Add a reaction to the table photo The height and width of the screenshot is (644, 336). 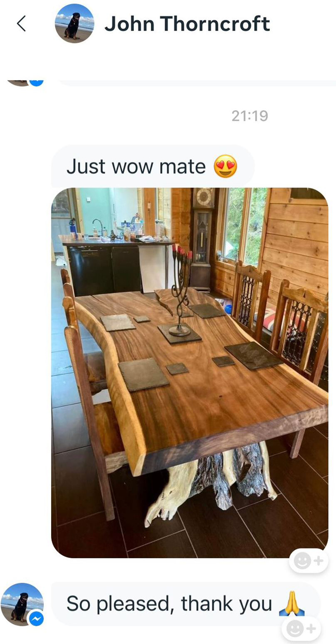(309, 560)
